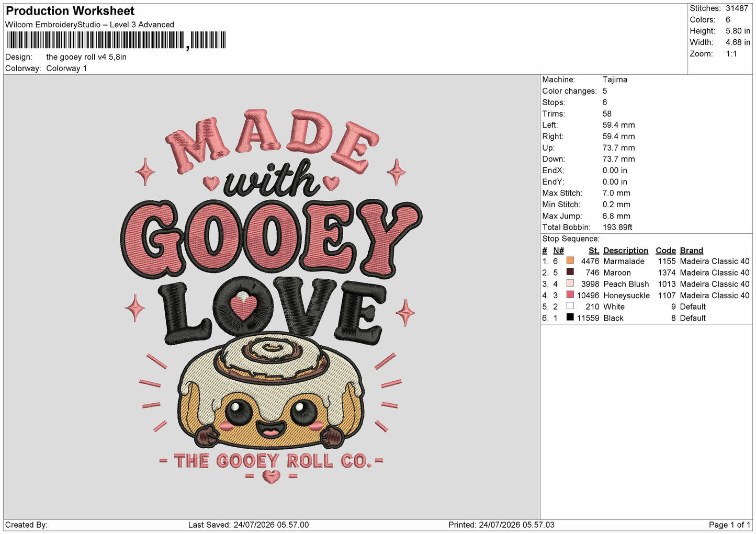
Task: Click the Stitches value 31487
Action: click(x=737, y=8)
